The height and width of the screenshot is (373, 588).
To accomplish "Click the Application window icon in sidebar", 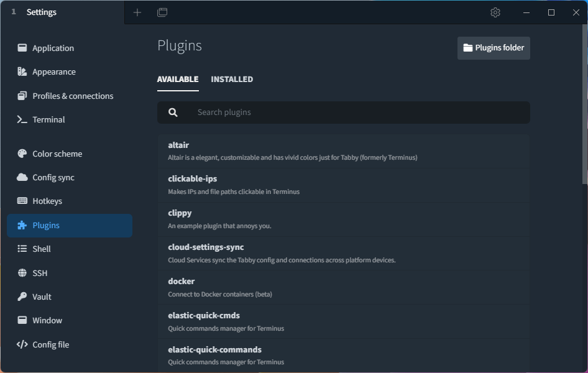I will [x=22, y=48].
